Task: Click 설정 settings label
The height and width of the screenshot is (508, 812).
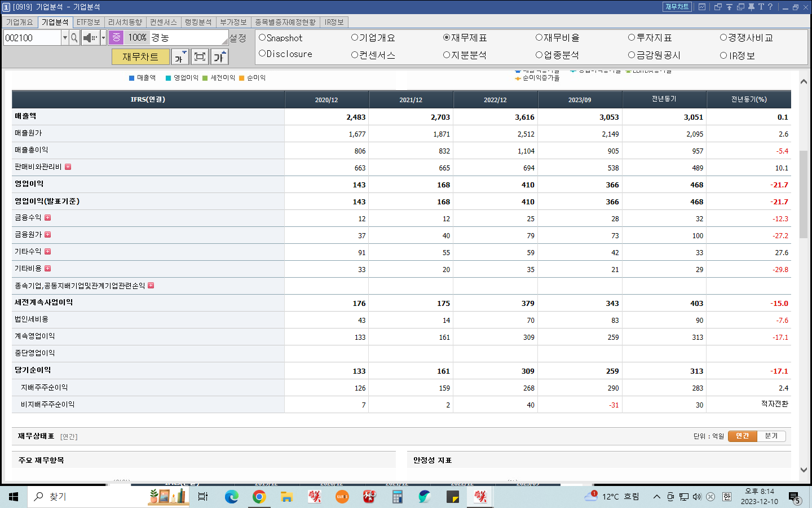Action: pyautogui.click(x=238, y=38)
